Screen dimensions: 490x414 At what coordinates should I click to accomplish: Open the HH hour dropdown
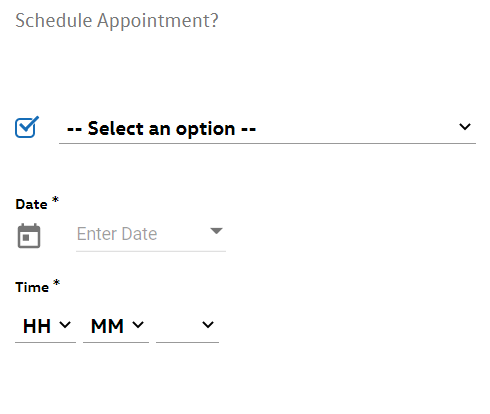click(45, 326)
